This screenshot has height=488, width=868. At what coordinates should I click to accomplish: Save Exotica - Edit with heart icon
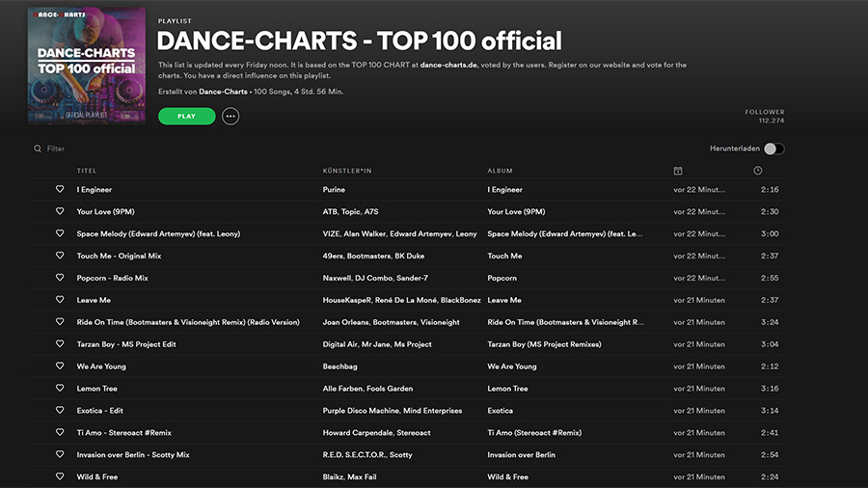(60, 411)
